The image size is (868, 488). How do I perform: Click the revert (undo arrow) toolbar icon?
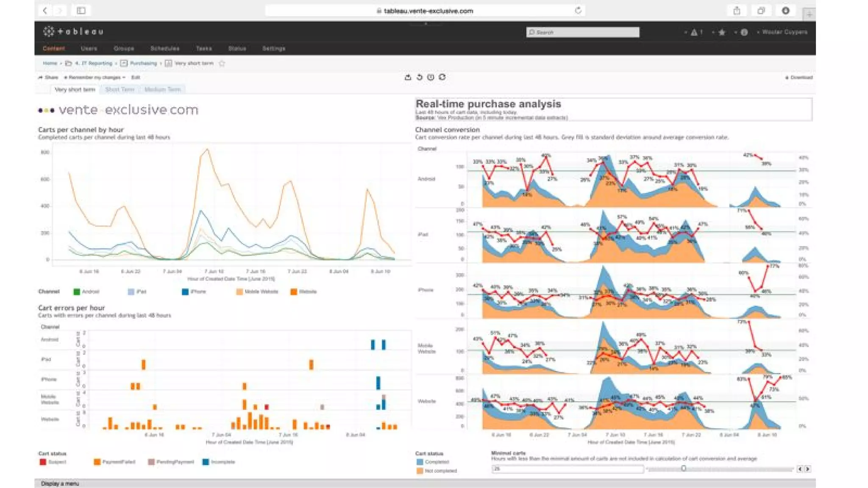tap(419, 77)
